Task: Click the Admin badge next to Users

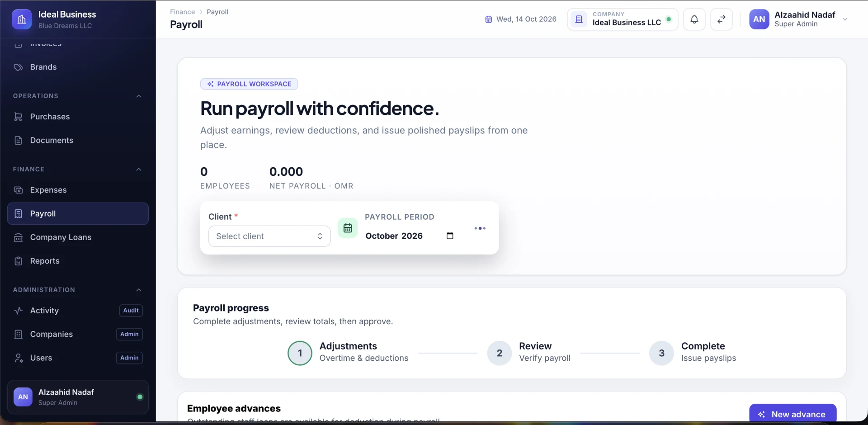Action: pyautogui.click(x=129, y=358)
